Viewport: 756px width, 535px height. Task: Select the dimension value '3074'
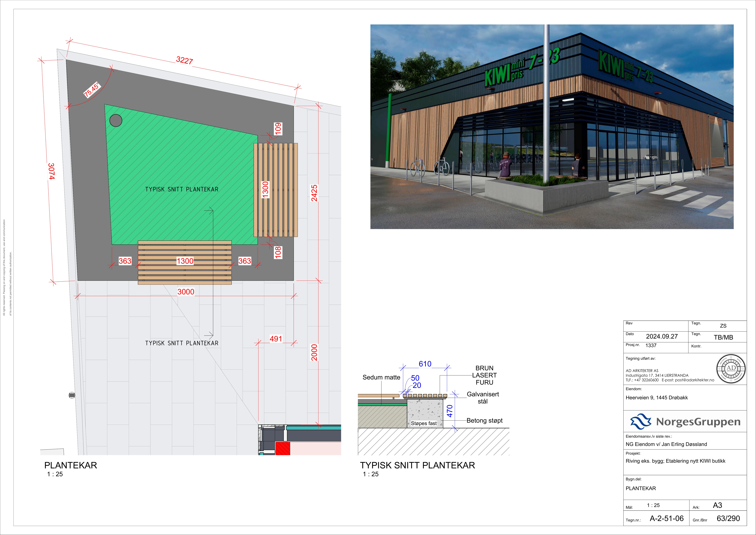point(51,171)
